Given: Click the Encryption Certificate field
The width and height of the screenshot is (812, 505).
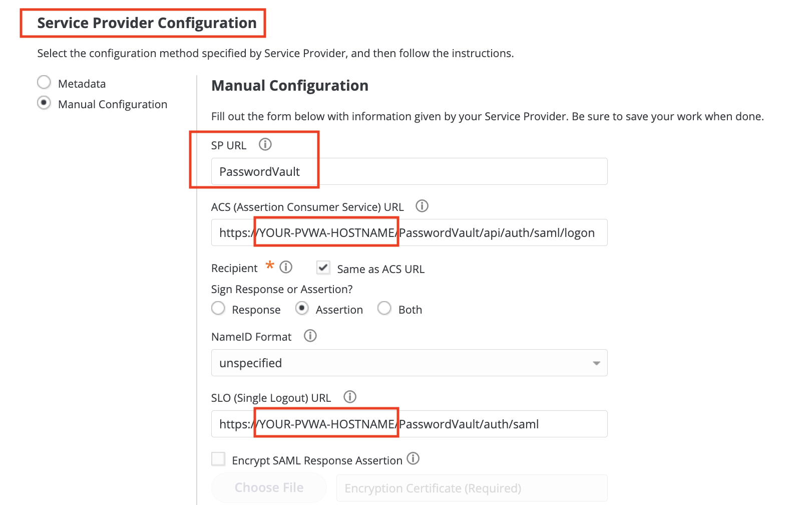Looking at the screenshot, I should 472,487.
